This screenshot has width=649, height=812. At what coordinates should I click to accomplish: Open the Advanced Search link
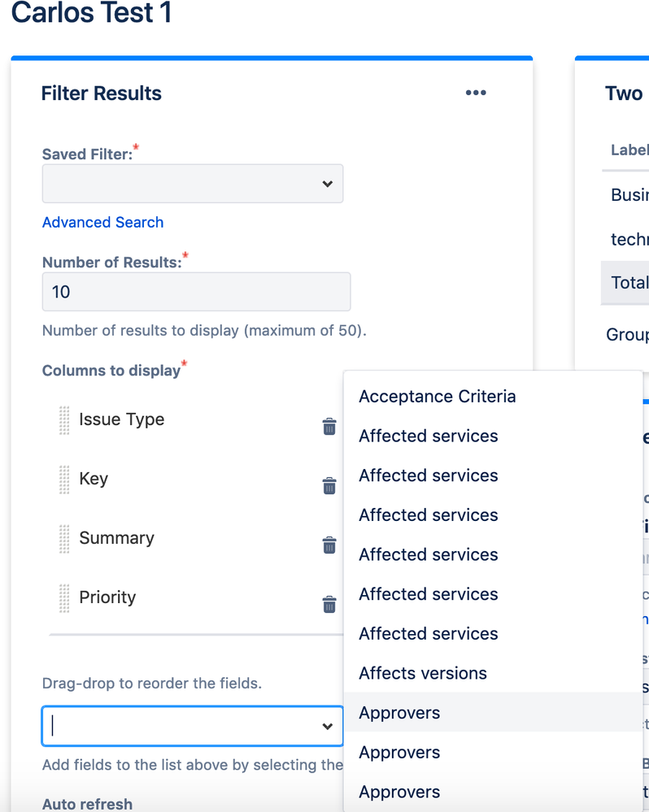click(102, 223)
